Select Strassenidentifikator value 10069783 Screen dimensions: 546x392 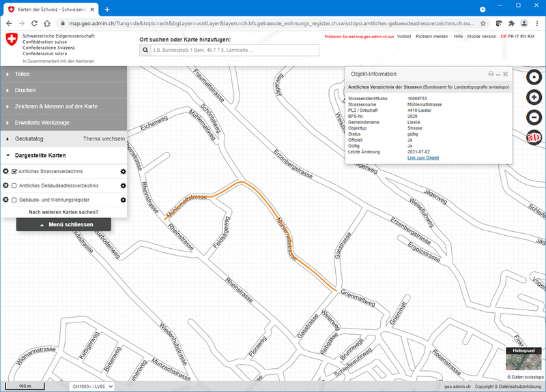(417, 98)
